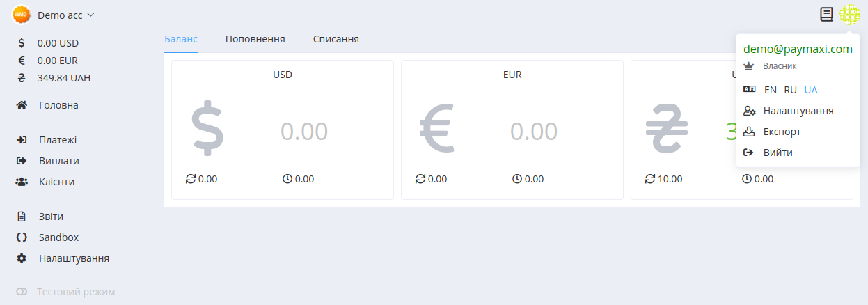The image size is (868, 305).
Task: Open the Списання tab
Action: coord(336,39)
